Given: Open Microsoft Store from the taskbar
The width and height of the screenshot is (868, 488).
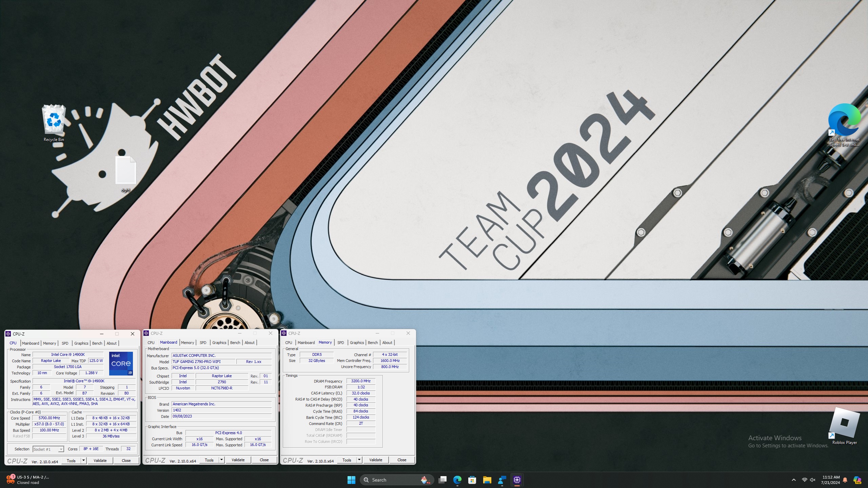Looking at the screenshot, I should (x=472, y=480).
